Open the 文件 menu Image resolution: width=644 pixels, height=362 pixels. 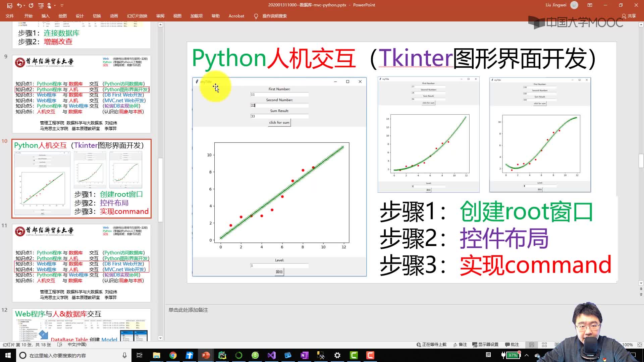pos(10,16)
